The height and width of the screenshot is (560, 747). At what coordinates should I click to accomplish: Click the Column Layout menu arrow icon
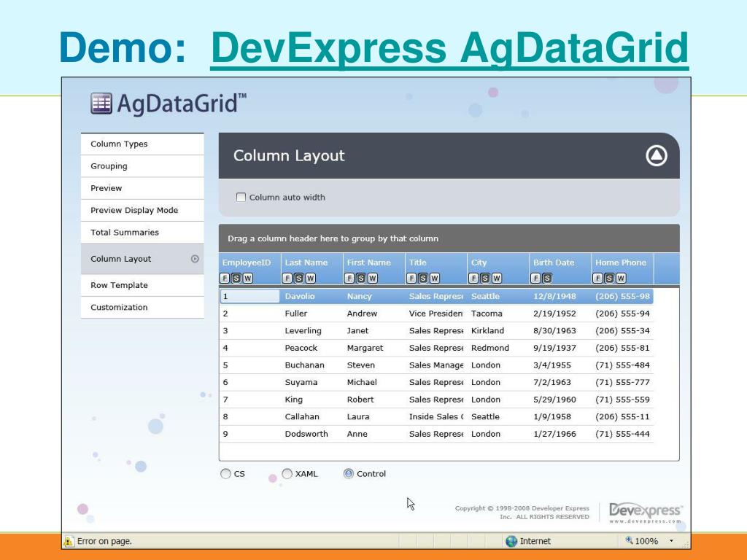click(x=195, y=259)
